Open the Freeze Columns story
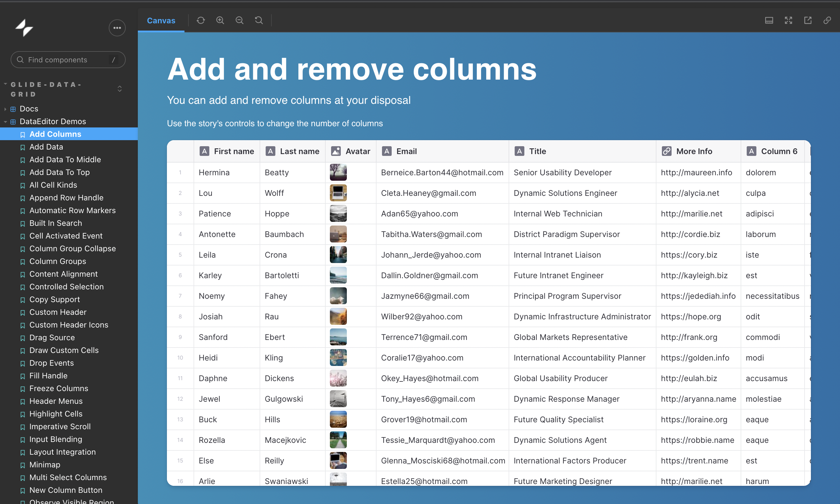This screenshot has height=504, width=840. pos(59,388)
